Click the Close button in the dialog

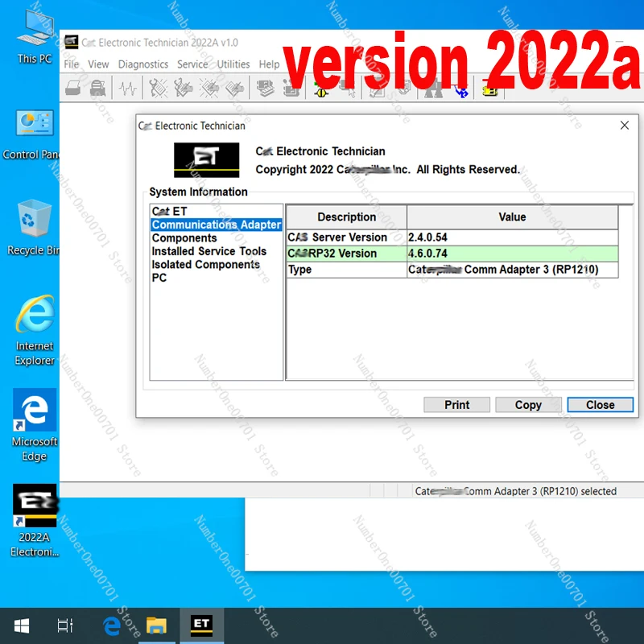tap(600, 405)
